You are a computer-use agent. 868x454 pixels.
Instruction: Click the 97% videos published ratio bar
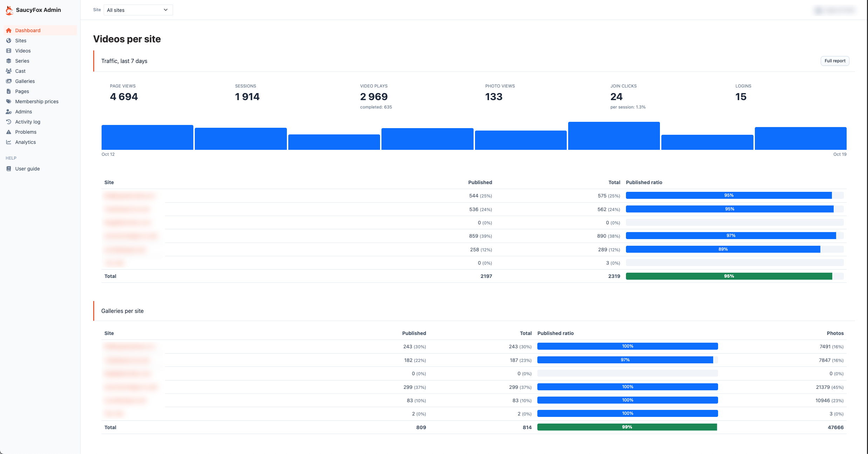(x=731, y=236)
